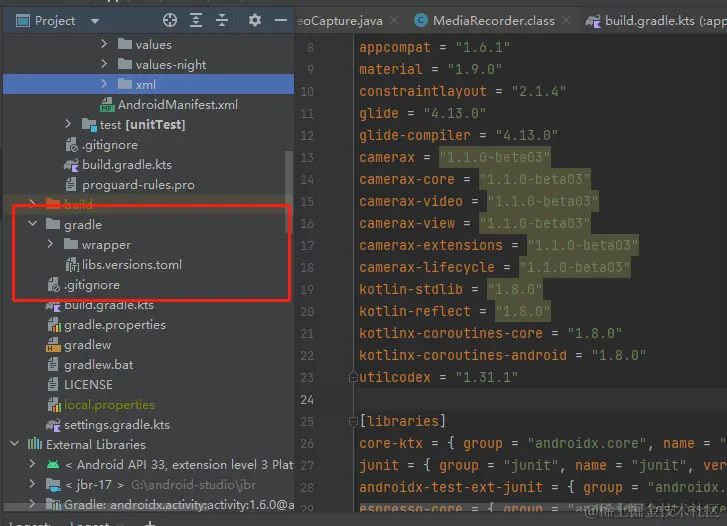Expand the test [unitTest] folder
Screen dimensions: 727x526
coord(68,124)
